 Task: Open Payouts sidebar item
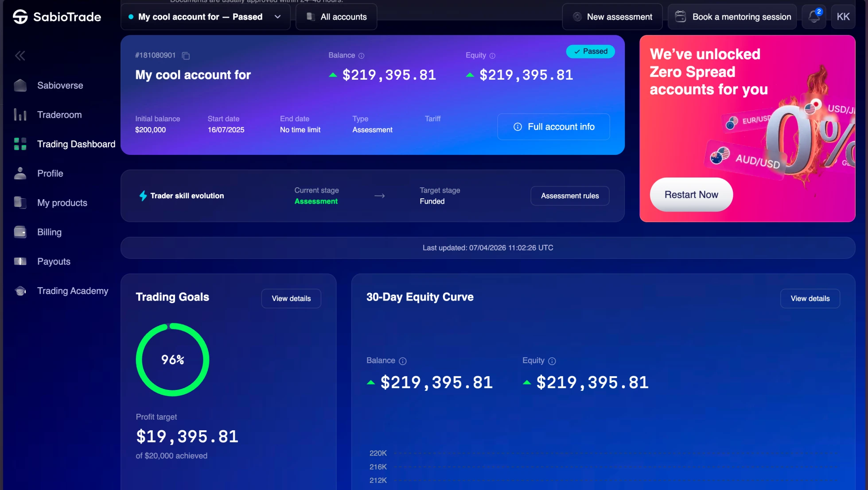[54, 262]
